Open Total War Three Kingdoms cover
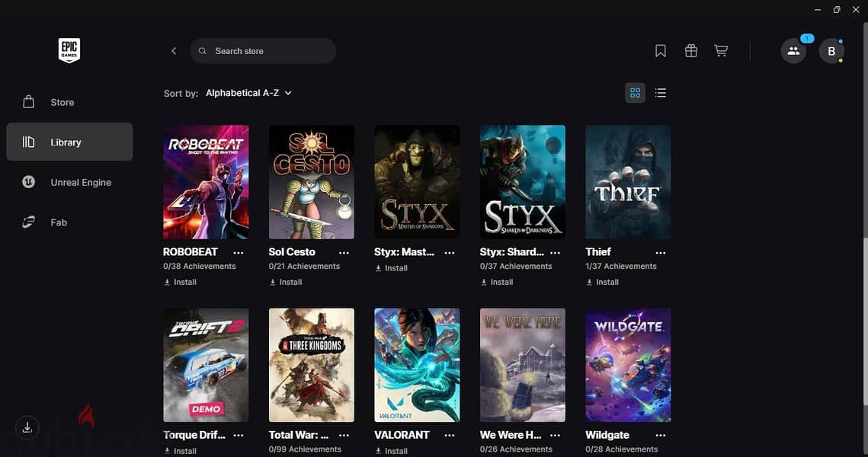This screenshot has width=868, height=457. [x=311, y=365]
